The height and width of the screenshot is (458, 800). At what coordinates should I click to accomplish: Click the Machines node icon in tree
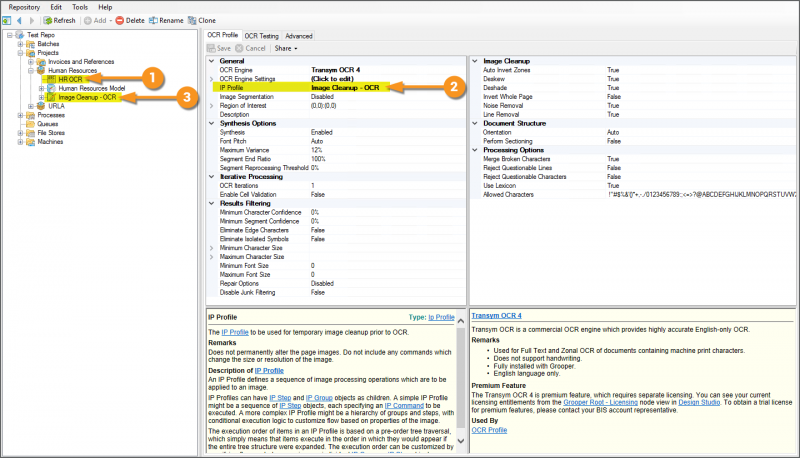click(31, 141)
